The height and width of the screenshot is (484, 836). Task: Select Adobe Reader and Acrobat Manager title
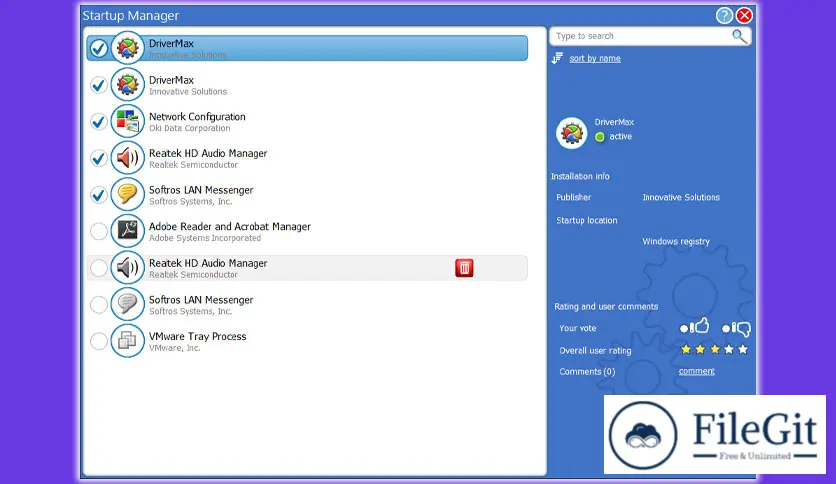pyautogui.click(x=230, y=227)
